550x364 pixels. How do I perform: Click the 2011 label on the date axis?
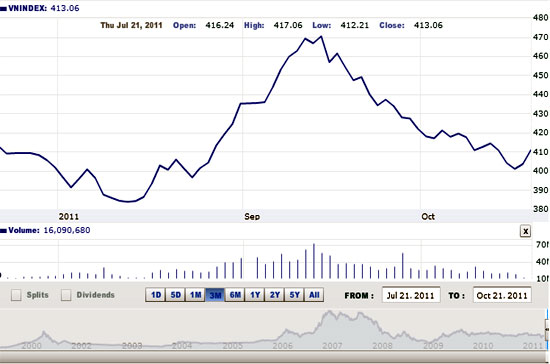pos(69,217)
